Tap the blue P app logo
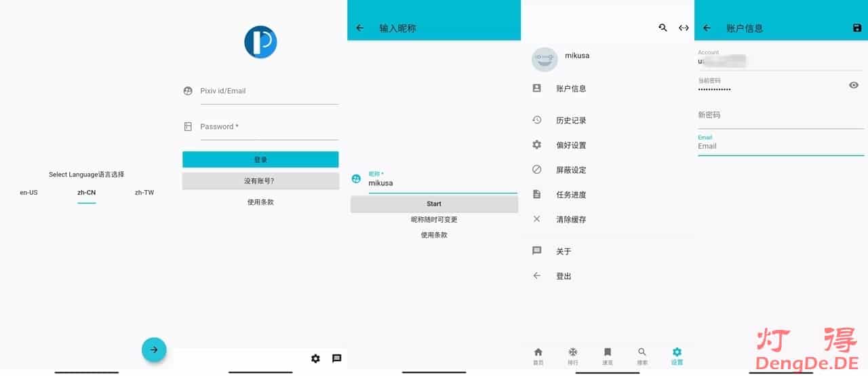868x376 pixels. 260,42
